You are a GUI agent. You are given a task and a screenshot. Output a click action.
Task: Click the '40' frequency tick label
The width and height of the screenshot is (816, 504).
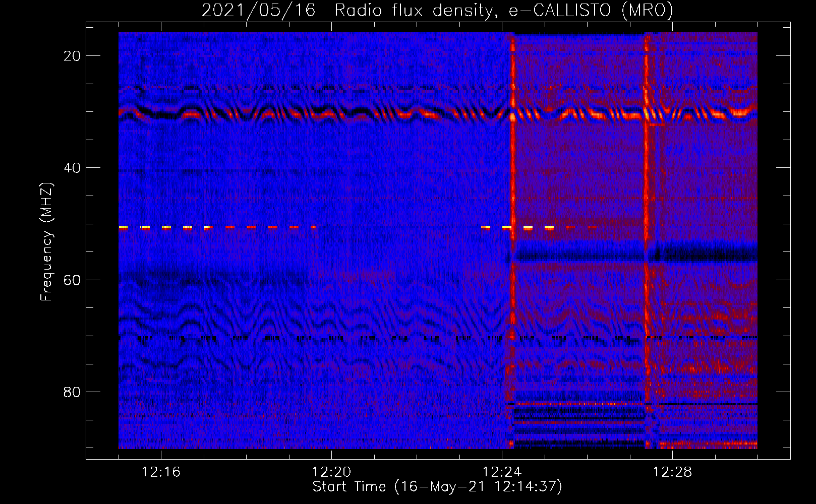tap(72, 168)
